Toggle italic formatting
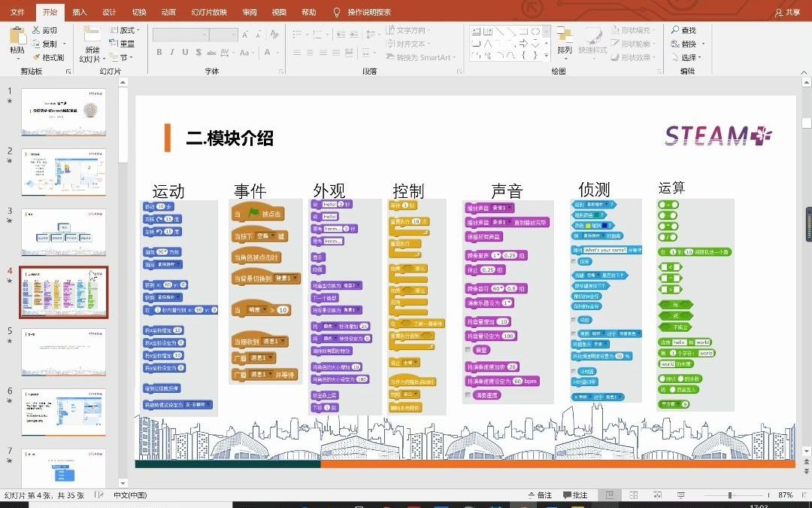Screen dimensions: 812x508 click(171, 53)
